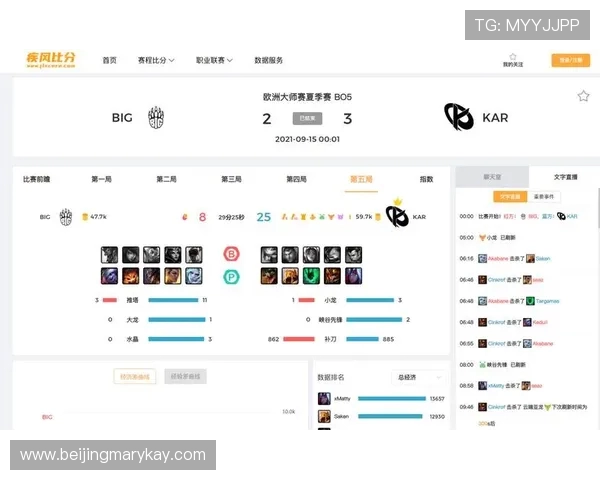
Task: Expand the 赛程比分 dropdown menu
Action: (x=156, y=60)
